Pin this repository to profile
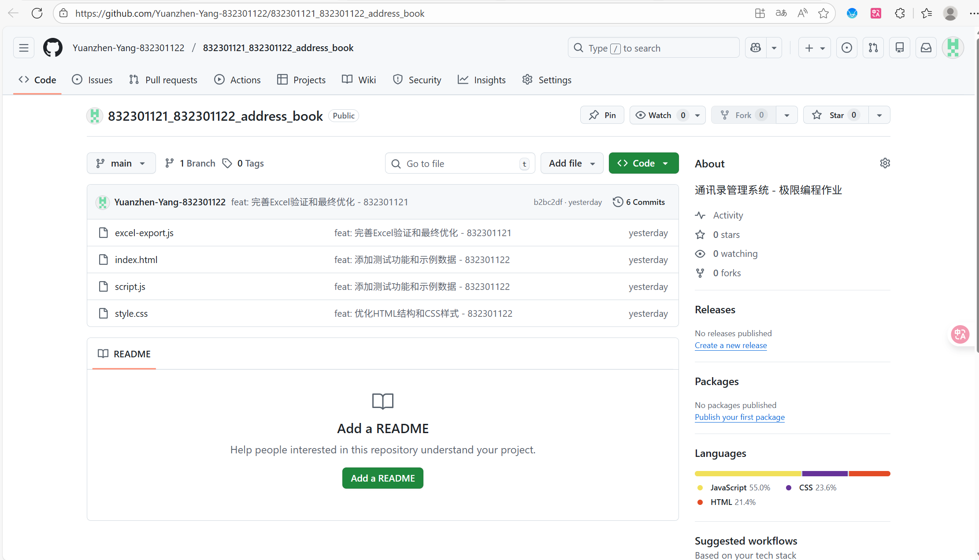This screenshot has width=979, height=560. 602,115
